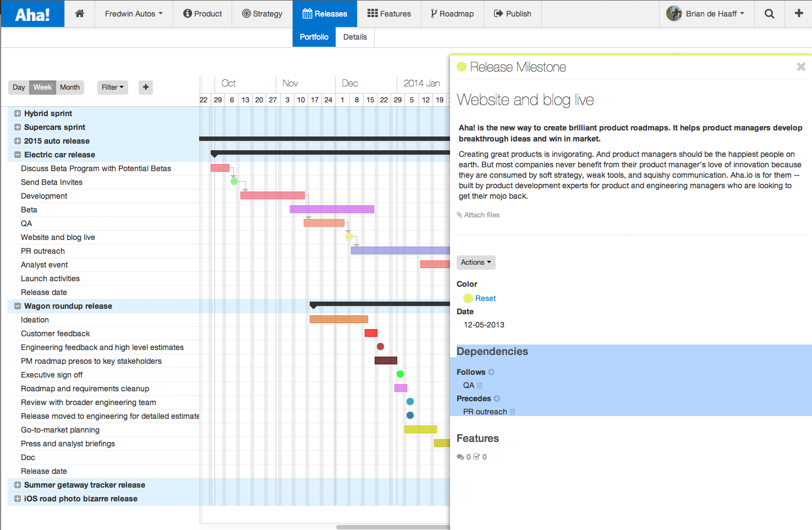This screenshot has width=812, height=530.
Task: Click the comments icon under Features
Action: click(460, 457)
